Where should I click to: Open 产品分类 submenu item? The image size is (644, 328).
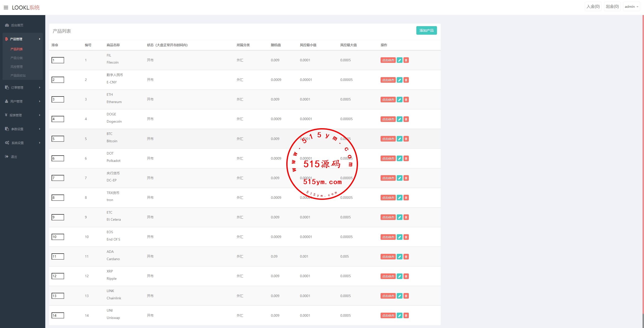(17, 58)
